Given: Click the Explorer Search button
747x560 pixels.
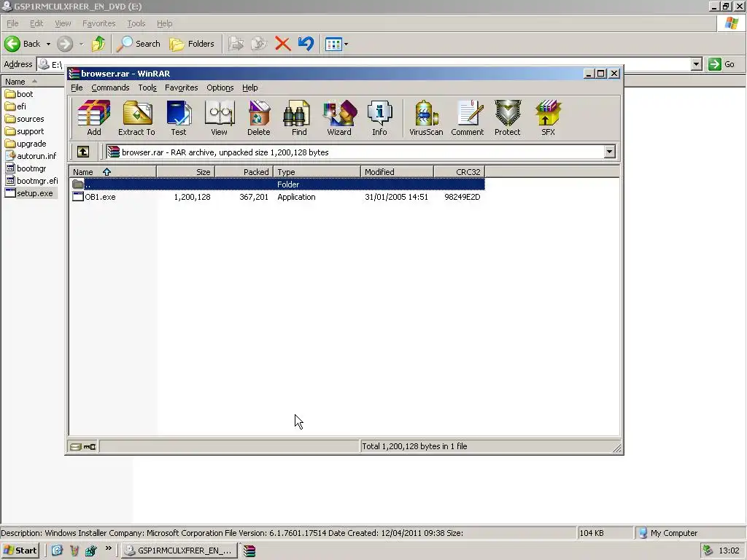Looking at the screenshot, I should (x=139, y=44).
